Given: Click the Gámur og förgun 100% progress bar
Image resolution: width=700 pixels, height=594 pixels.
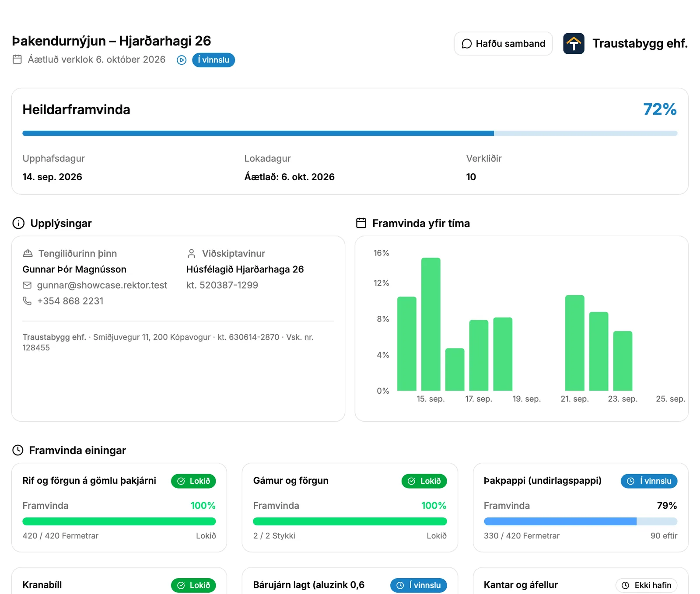Looking at the screenshot, I should pyautogui.click(x=350, y=521).
